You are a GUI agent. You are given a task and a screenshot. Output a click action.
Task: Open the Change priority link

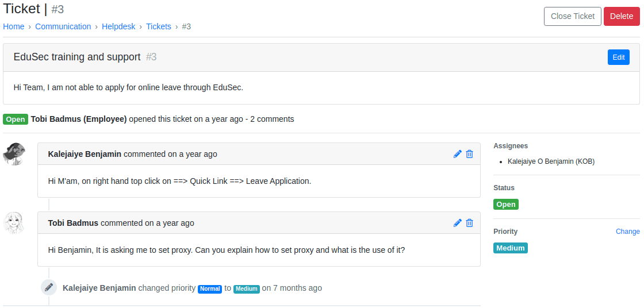tap(627, 232)
